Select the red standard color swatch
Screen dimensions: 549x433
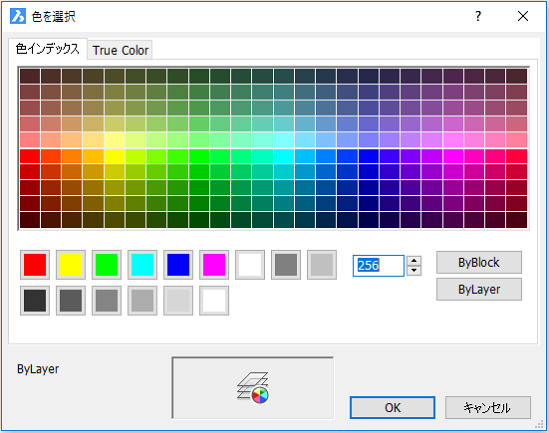[x=35, y=265]
